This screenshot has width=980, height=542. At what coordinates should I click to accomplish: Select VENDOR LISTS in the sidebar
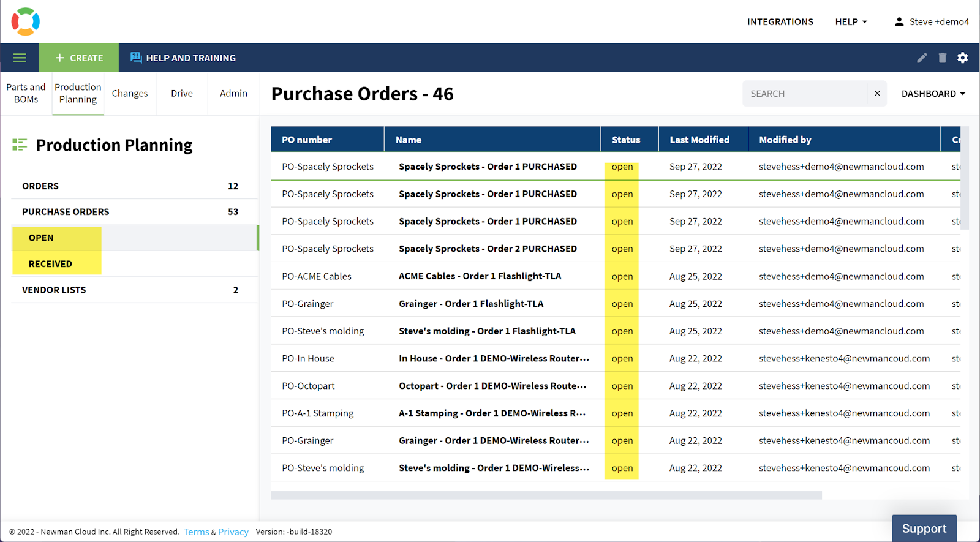tap(135, 290)
